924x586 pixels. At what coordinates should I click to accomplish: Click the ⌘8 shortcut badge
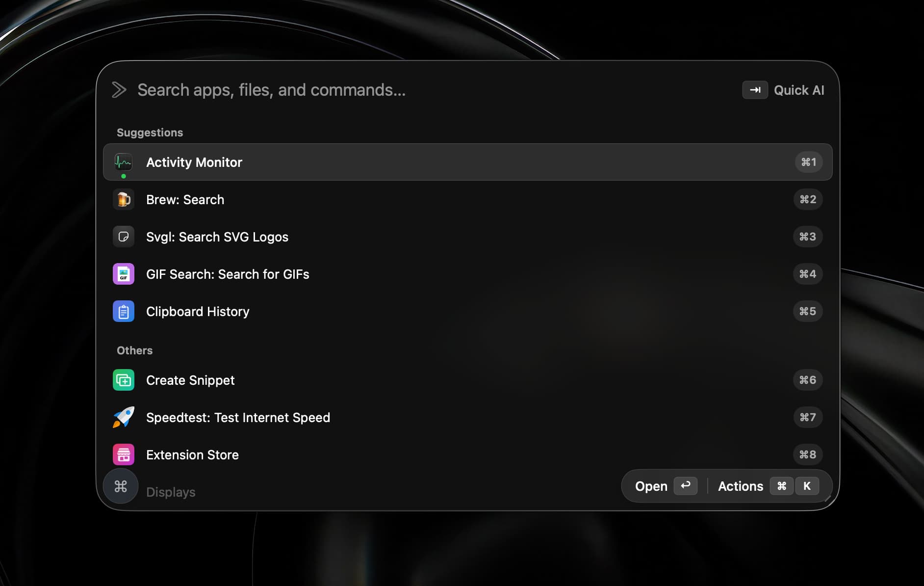808,454
